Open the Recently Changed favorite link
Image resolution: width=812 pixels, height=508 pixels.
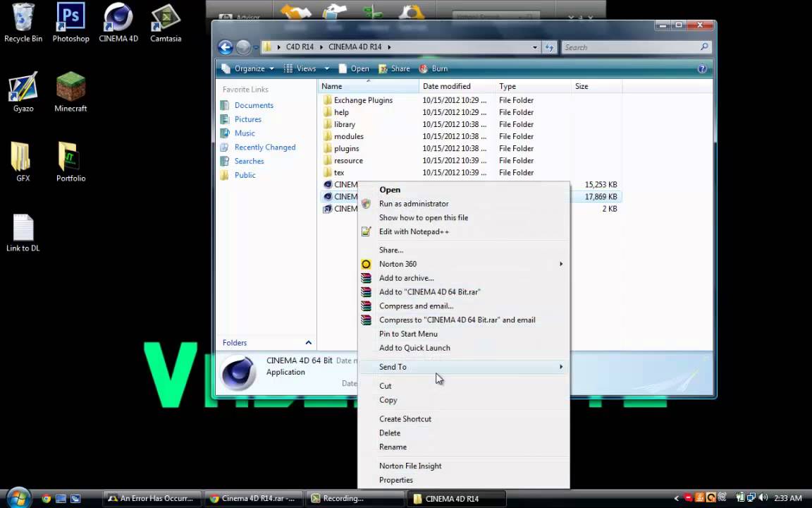point(264,147)
